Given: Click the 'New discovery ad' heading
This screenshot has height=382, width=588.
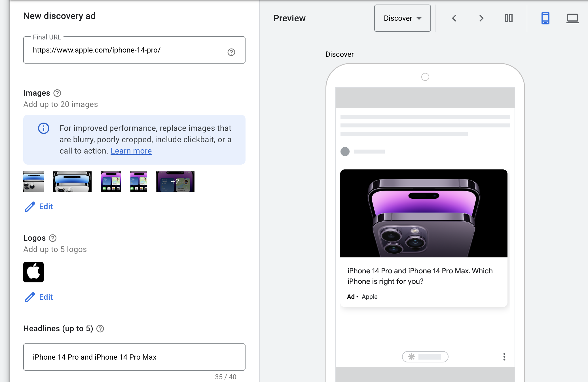Looking at the screenshot, I should point(60,16).
